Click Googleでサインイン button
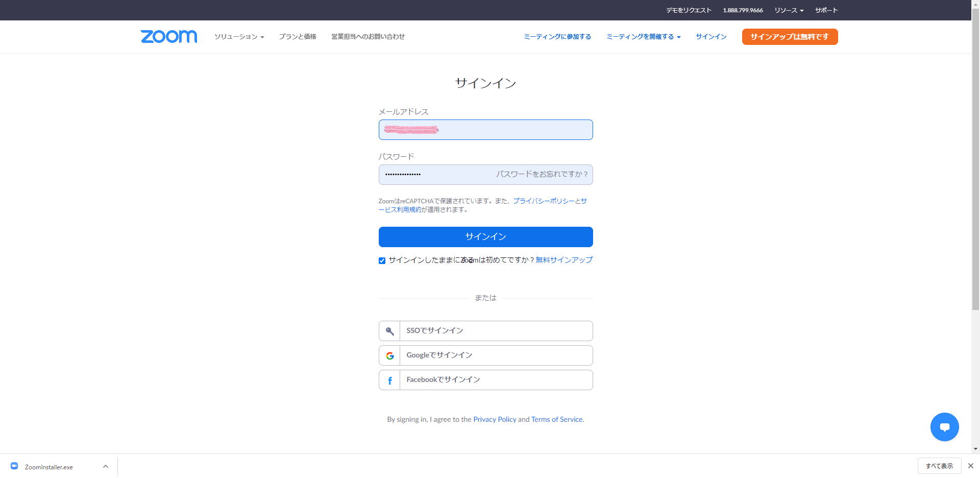 point(485,355)
